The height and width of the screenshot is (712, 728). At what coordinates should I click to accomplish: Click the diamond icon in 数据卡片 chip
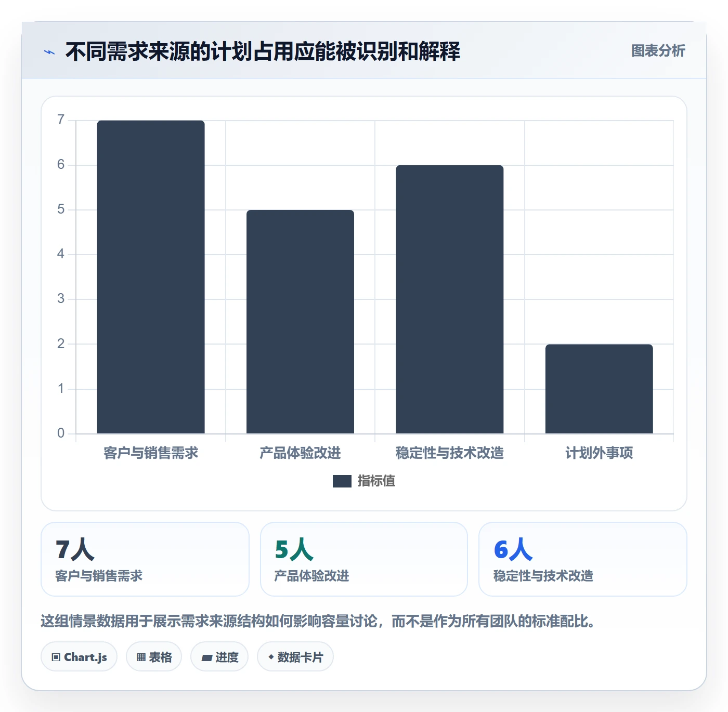[x=271, y=657]
